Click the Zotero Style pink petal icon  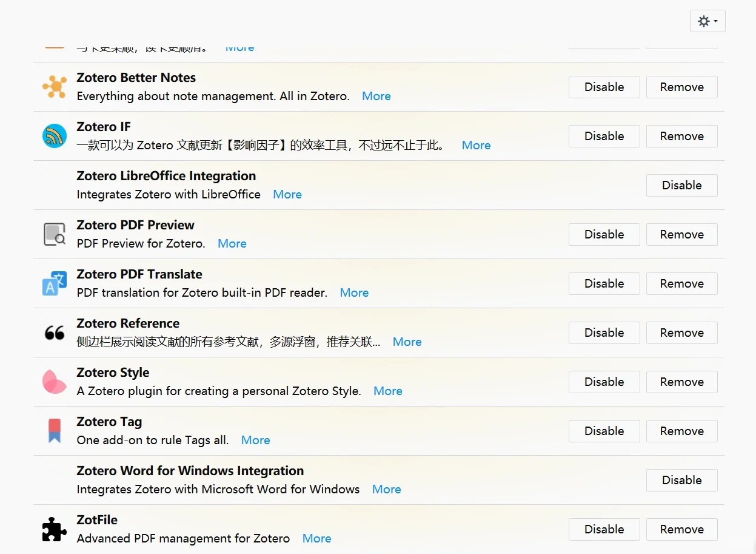point(55,382)
